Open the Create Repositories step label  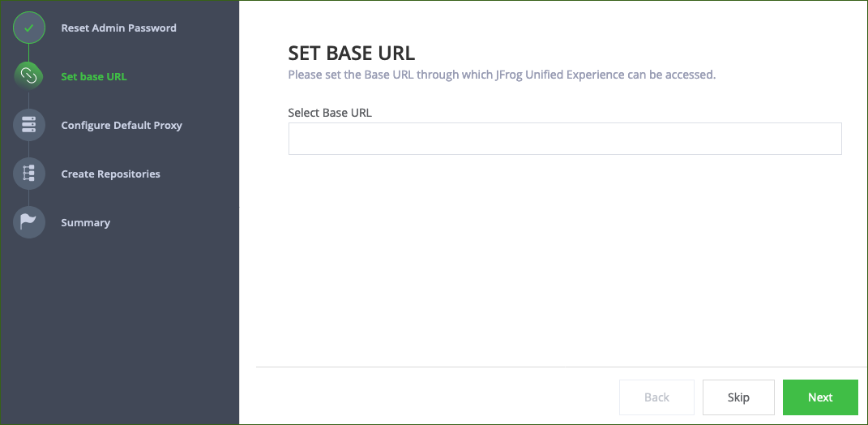tap(110, 174)
